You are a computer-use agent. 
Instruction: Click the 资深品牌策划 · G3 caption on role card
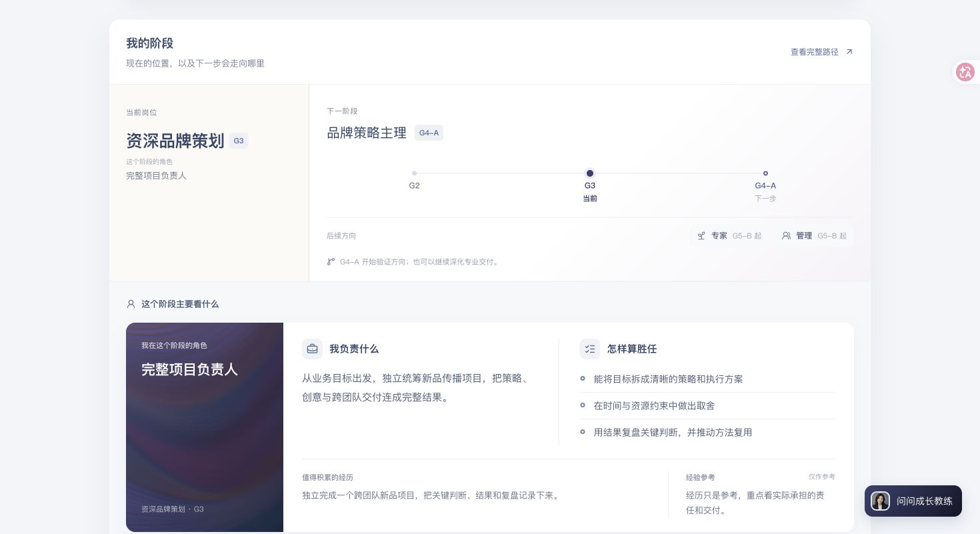pyautogui.click(x=173, y=509)
